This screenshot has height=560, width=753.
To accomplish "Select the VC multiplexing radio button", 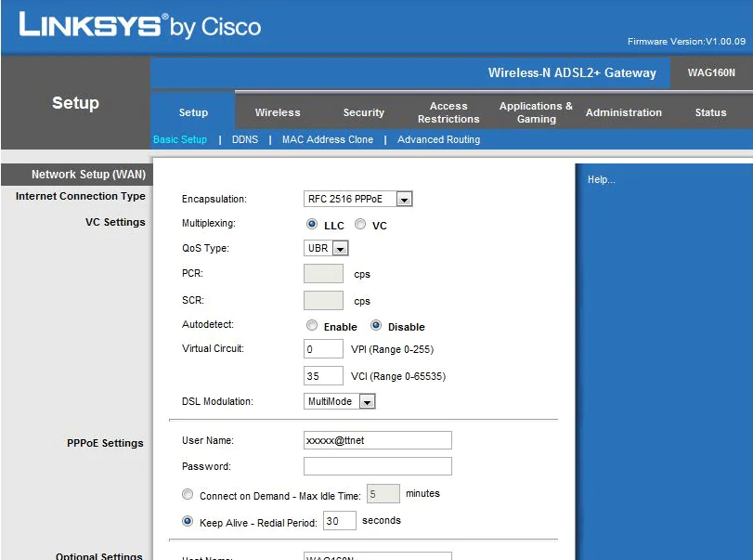I will point(360,225).
